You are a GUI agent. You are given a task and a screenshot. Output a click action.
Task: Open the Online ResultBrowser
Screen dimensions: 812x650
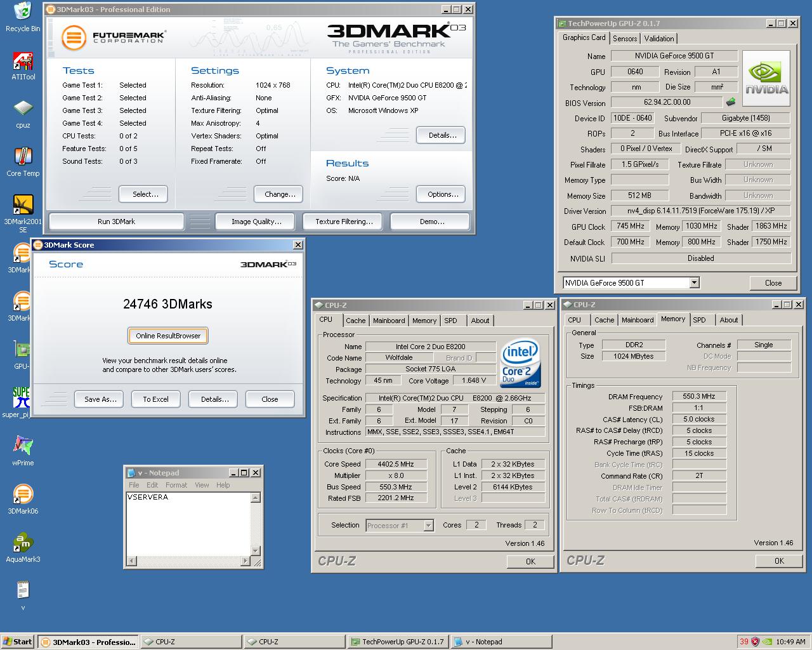[x=168, y=336]
